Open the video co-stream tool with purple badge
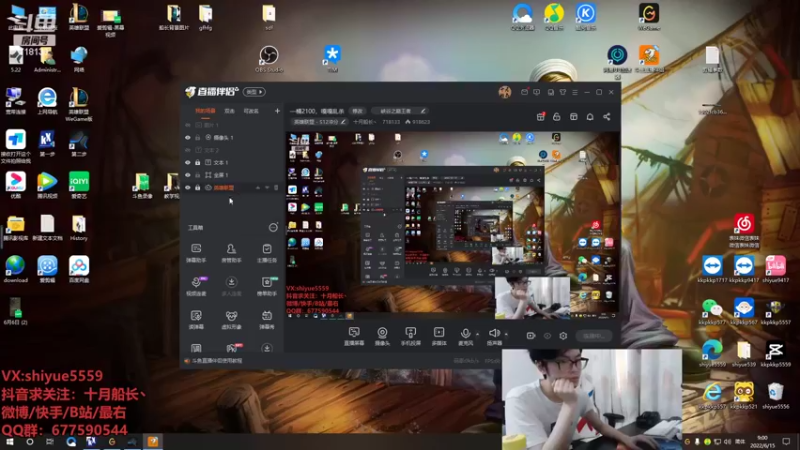This screenshot has width=800, height=450. pos(196,286)
